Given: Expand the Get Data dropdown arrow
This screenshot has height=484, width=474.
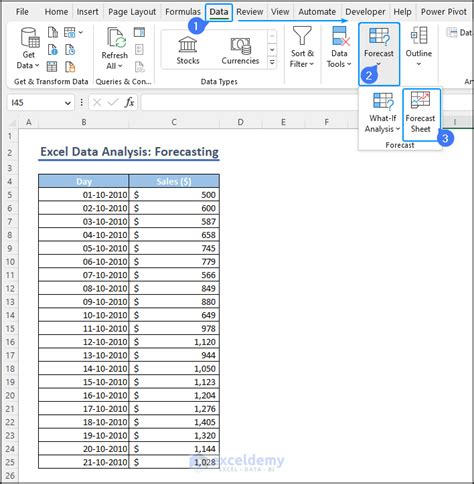Looking at the screenshot, I should [37, 65].
